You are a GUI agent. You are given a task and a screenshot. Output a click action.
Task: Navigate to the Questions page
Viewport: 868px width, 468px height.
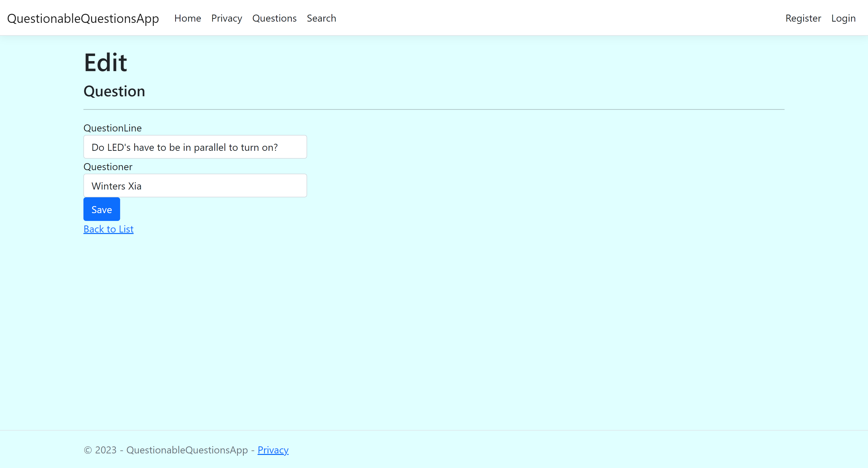274,18
